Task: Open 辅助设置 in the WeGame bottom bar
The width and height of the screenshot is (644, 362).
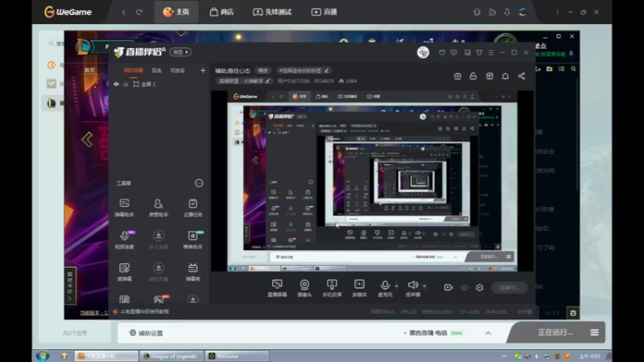Action: pyautogui.click(x=147, y=333)
